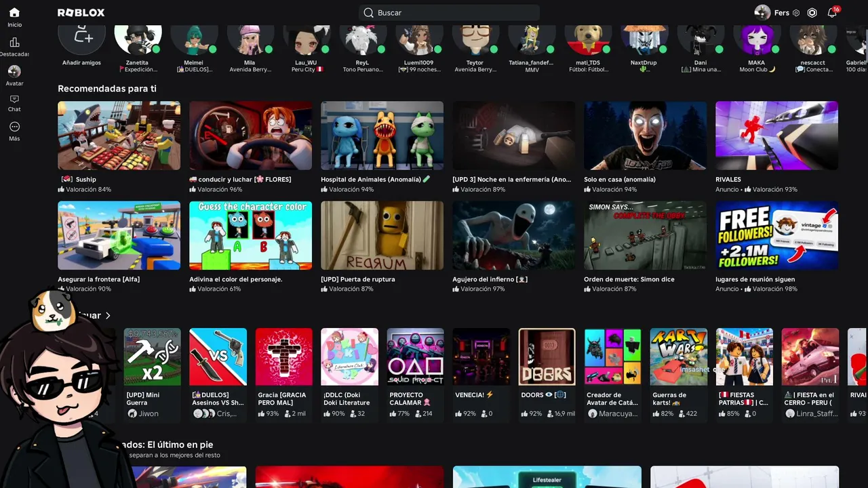Open Hospital de Animales game thumbnail
The image size is (868, 488).
click(x=382, y=136)
